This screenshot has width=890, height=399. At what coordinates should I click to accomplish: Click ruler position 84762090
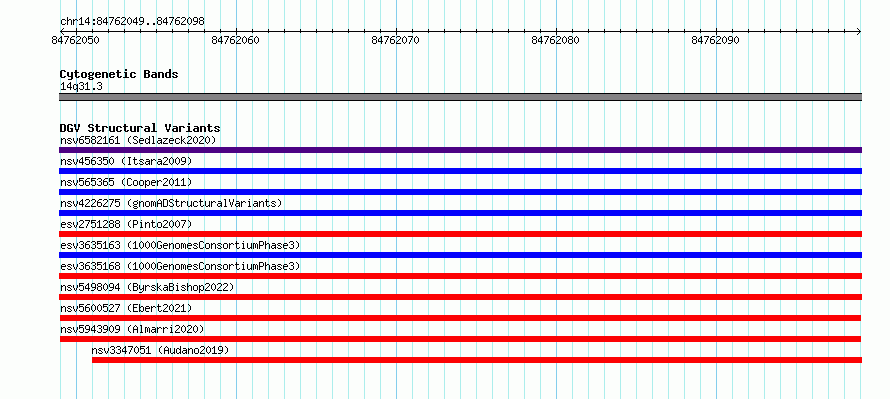coord(716,40)
